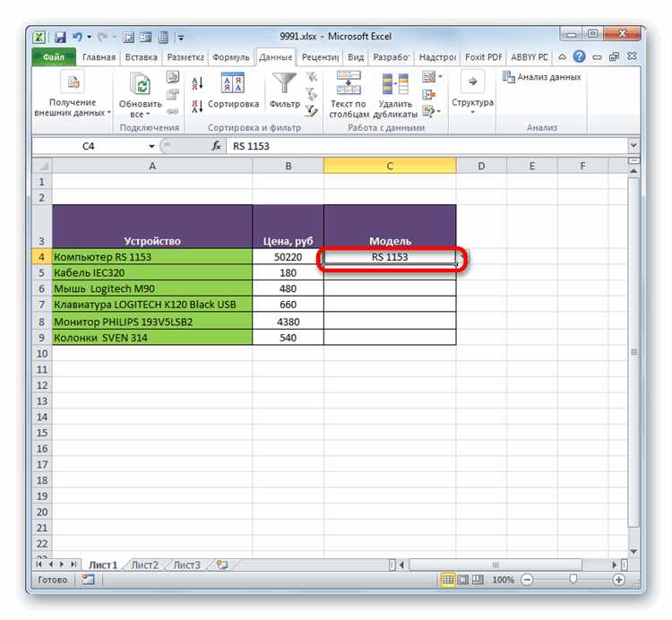Screen dimensions: 672x620
Task: Open Получение внешних данных dropdown
Action: click(x=73, y=95)
